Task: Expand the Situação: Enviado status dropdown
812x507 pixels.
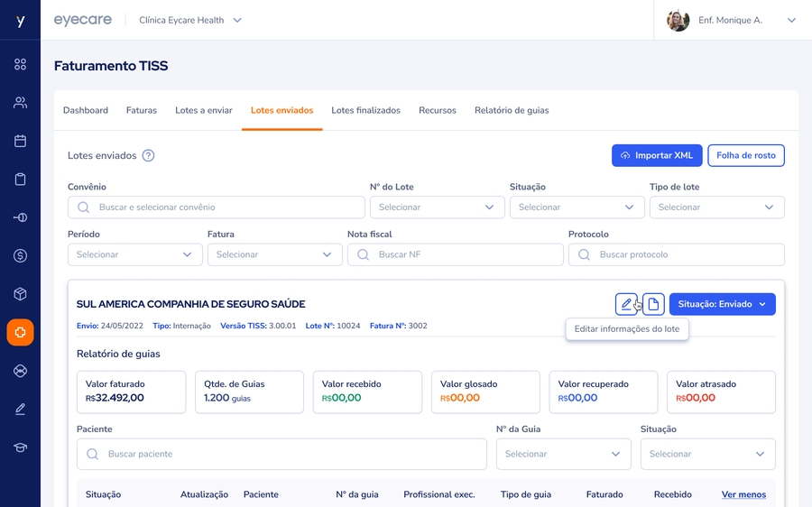Action: pyautogui.click(x=722, y=304)
